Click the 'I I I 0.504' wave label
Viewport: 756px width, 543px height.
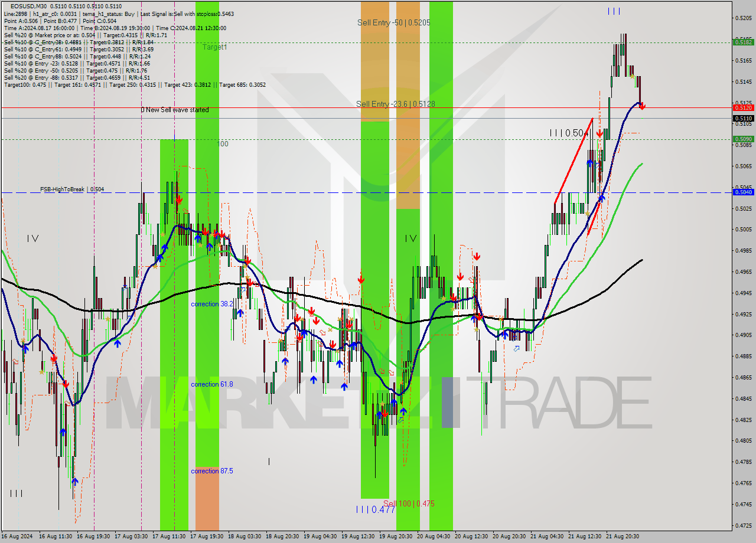[x=569, y=133]
